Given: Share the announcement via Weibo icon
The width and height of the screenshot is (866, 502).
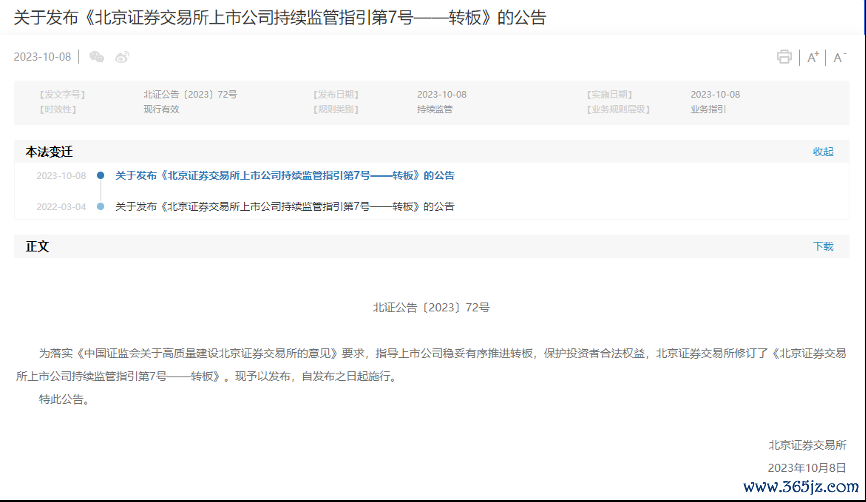Looking at the screenshot, I should [122, 57].
